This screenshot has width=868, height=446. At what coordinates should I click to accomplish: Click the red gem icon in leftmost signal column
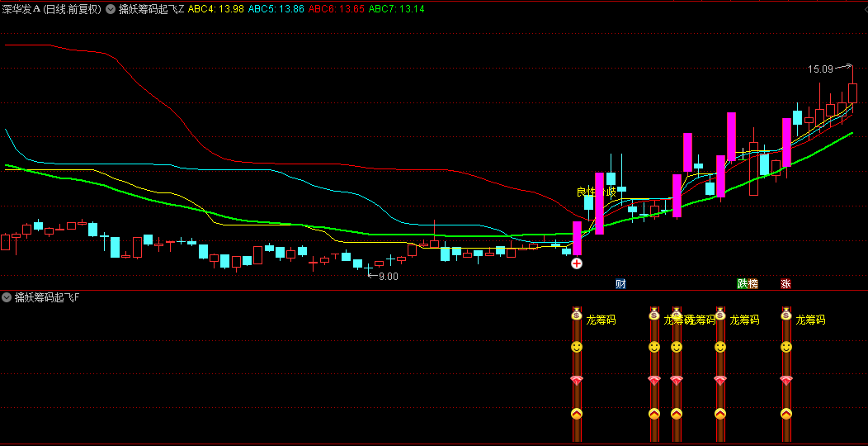coord(577,381)
